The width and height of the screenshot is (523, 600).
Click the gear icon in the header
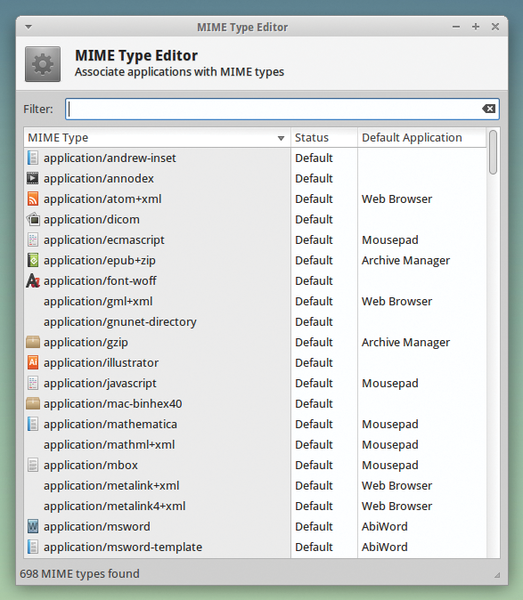43,64
